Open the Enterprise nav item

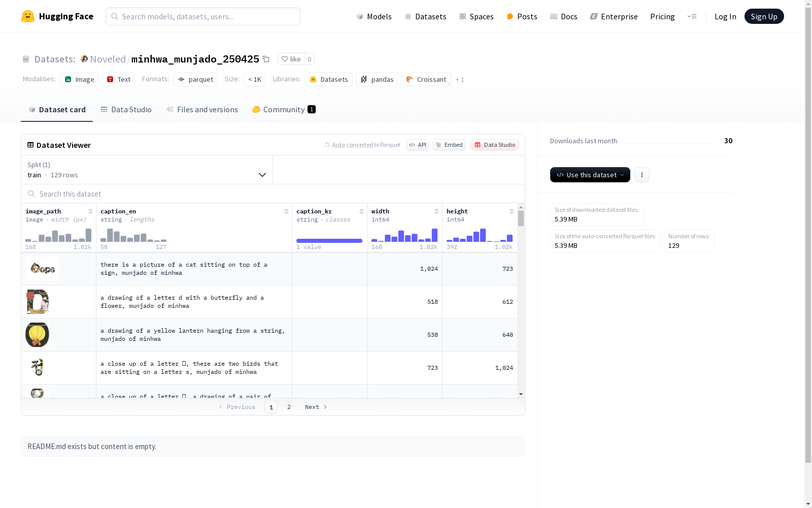coord(614,16)
